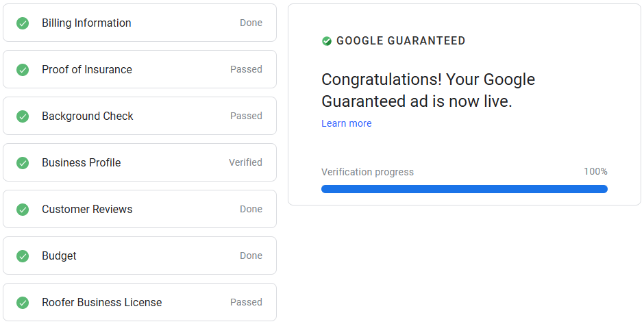Click the 100% progress label
Viewport: 644px width, 324px height.
(x=595, y=172)
